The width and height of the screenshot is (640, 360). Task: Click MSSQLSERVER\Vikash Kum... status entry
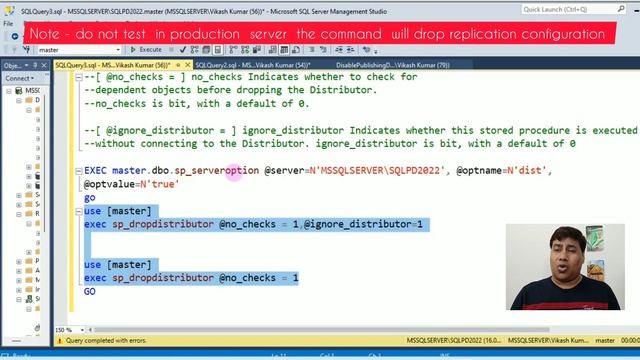point(548,340)
